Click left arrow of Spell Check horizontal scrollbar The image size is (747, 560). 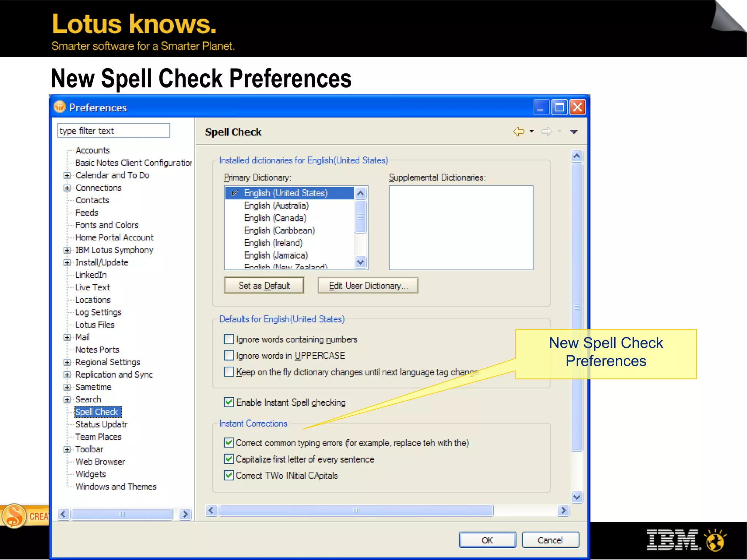212,510
